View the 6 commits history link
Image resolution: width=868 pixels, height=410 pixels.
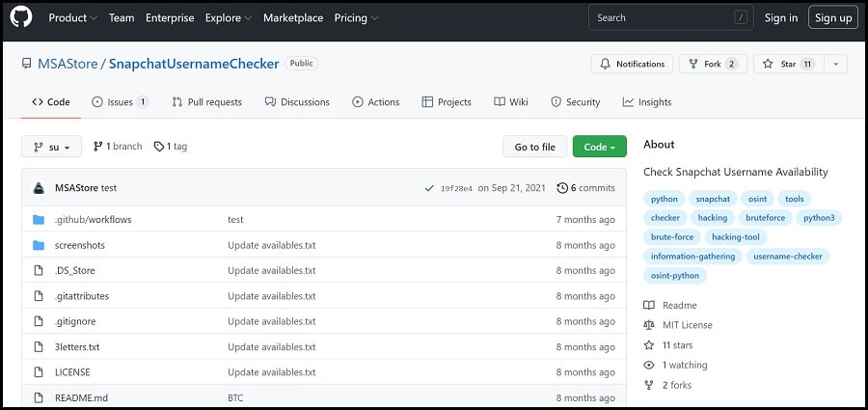586,188
